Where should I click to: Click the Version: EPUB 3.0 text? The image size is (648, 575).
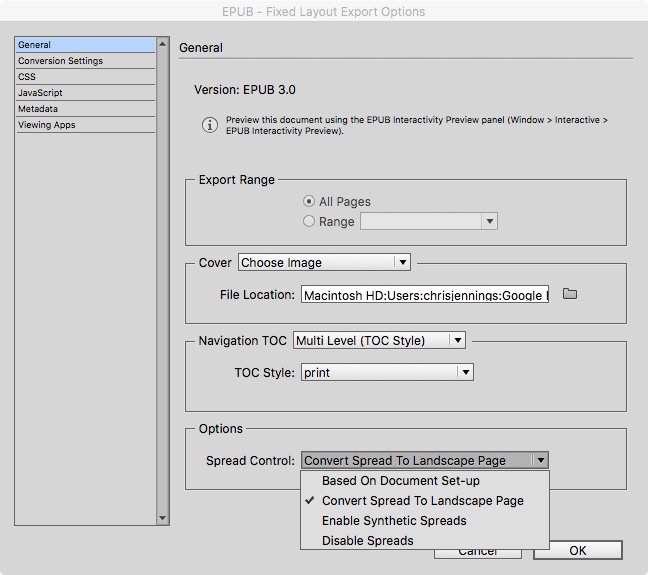click(245, 90)
